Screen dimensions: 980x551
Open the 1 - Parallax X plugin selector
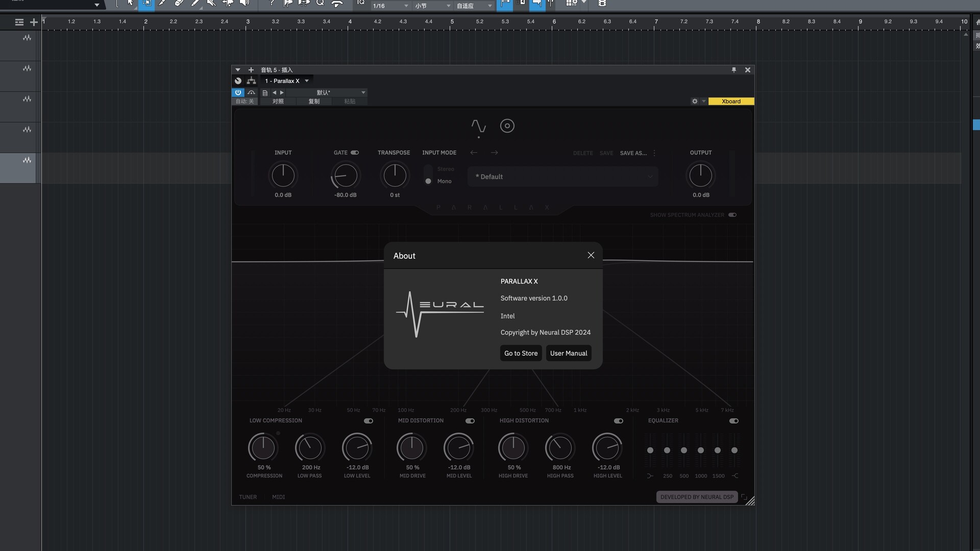click(287, 81)
